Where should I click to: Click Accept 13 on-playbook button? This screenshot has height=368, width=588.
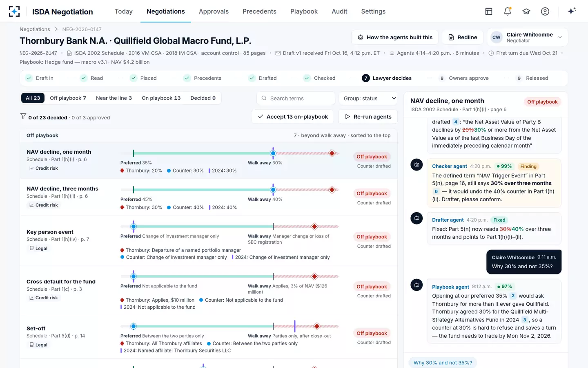[293, 117]
